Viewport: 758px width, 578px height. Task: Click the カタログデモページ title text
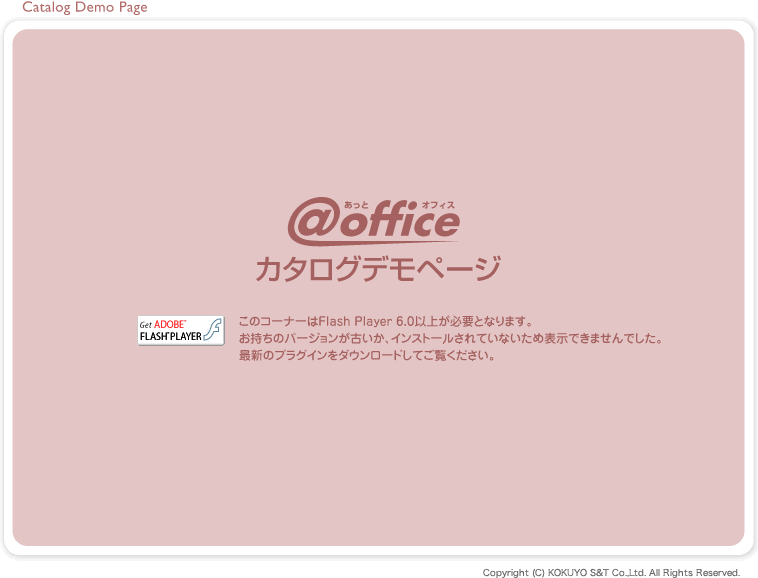coord(378,269)
